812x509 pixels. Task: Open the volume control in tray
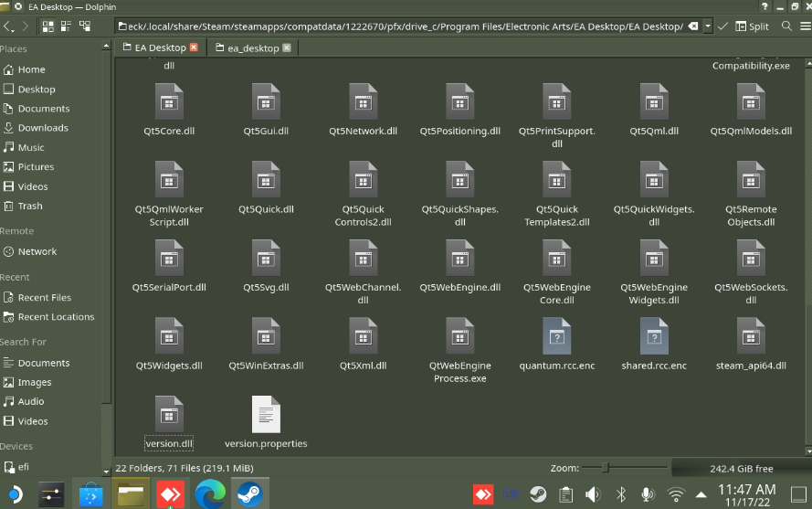pyautogui.click(x=593, y=494)
